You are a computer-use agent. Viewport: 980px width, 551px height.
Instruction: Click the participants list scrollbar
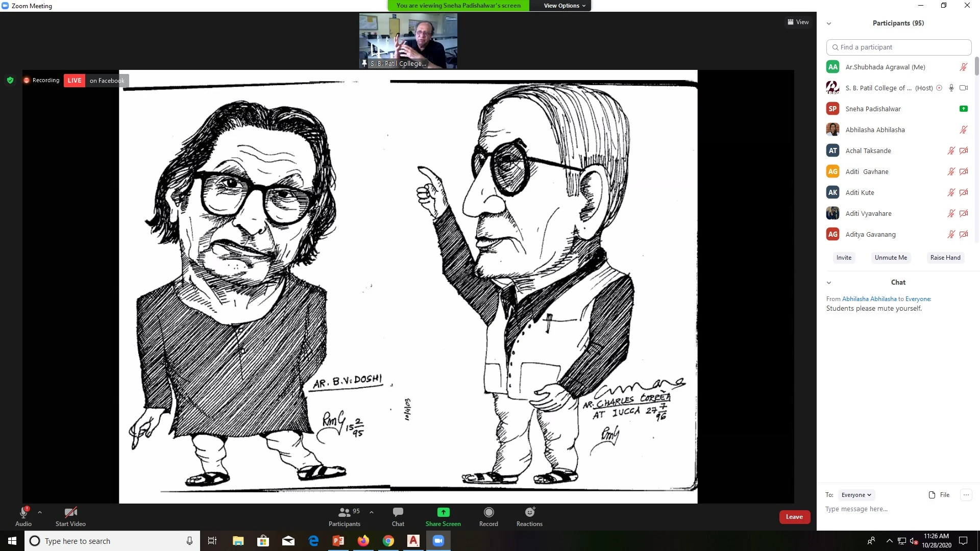point(977,66)
